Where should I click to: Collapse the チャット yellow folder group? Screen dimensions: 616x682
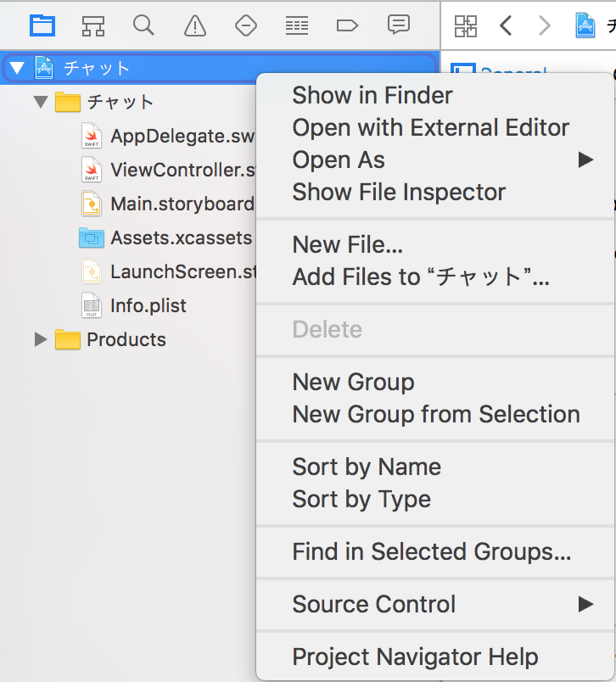[40, 103]
